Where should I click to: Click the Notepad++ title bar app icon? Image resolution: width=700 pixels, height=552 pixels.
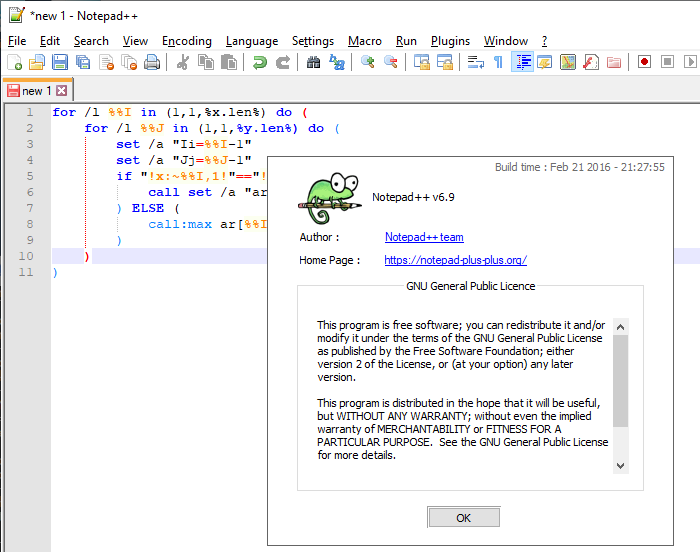point(17,15)
